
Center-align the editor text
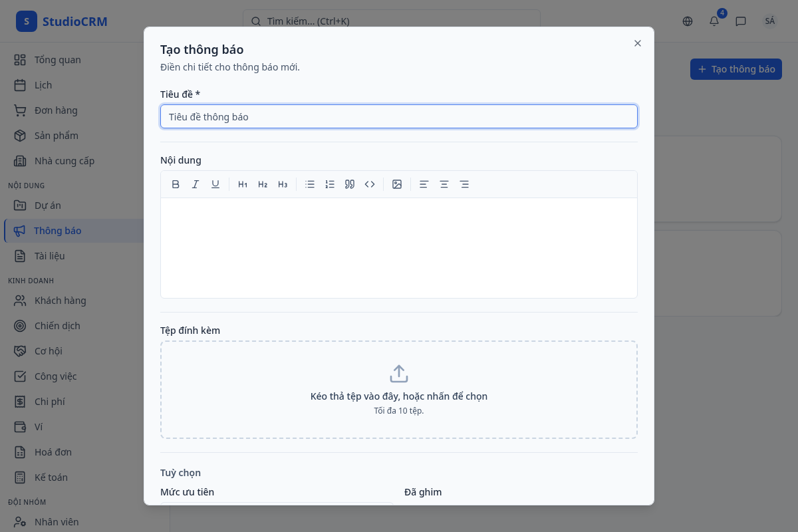pos(444,184)
